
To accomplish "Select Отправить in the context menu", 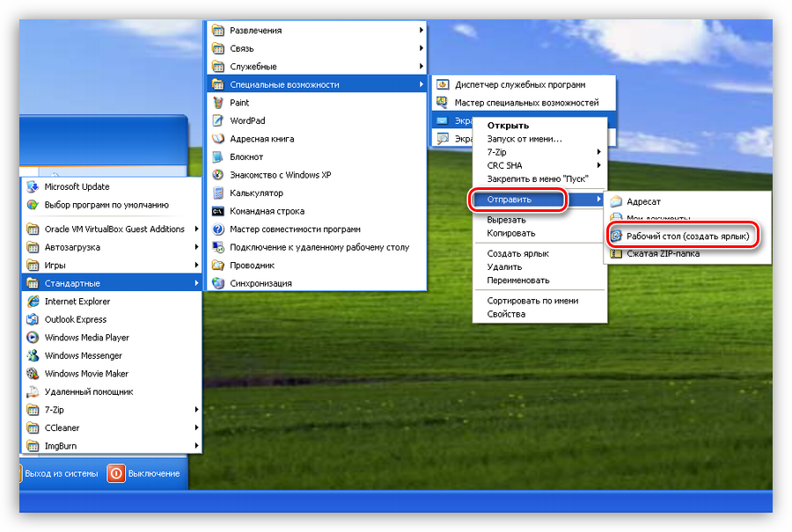I will [517, 200].
